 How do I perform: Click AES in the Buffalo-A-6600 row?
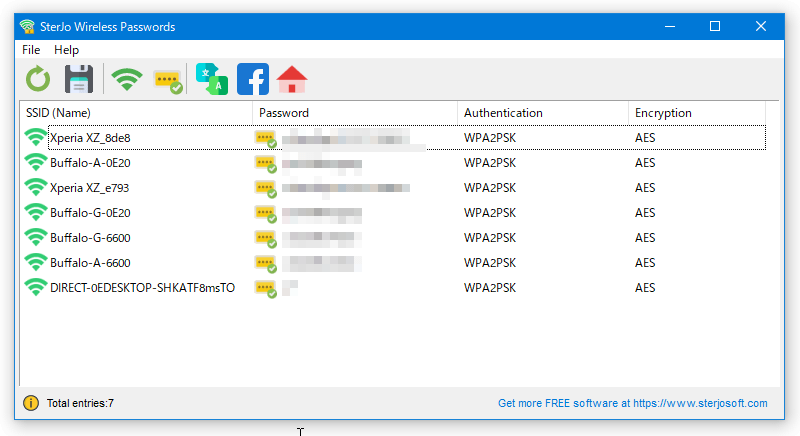645,263
